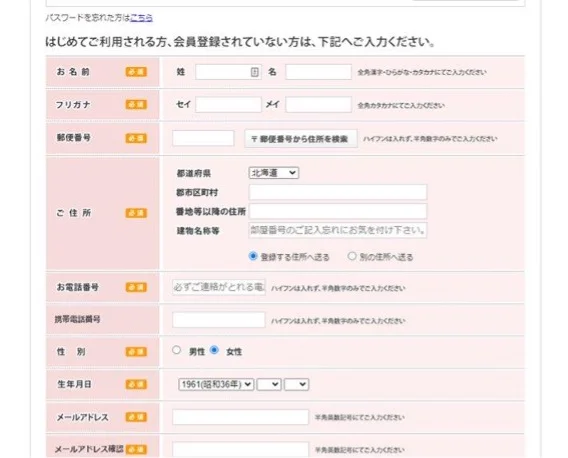Click the お電話番号 phone input field
Image resolution: width=568 pixels, height=458 pixels.
coord(219,287)
